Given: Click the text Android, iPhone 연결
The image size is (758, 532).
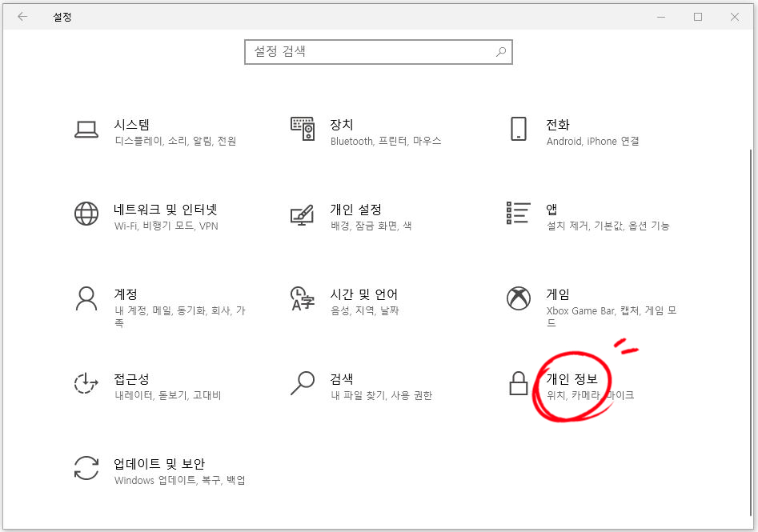Looking at the screenshot, I should point(592,141).
